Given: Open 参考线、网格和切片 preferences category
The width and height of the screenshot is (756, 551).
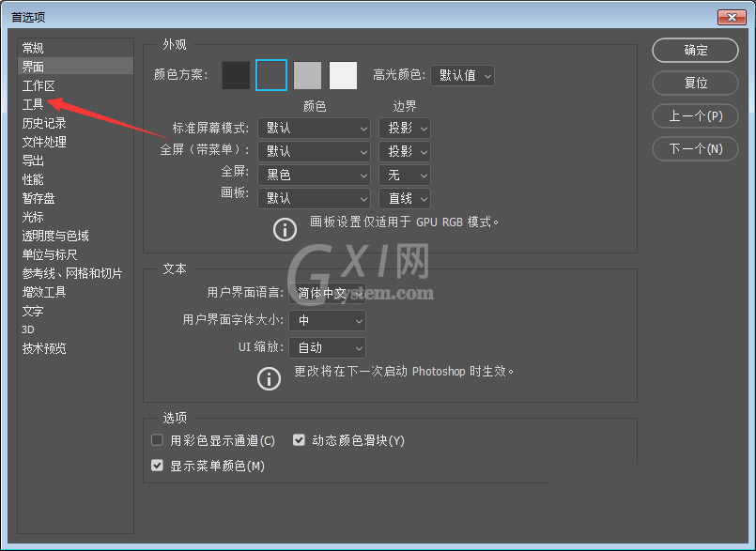Looking at the screenshot, I should tap(76, 273).
